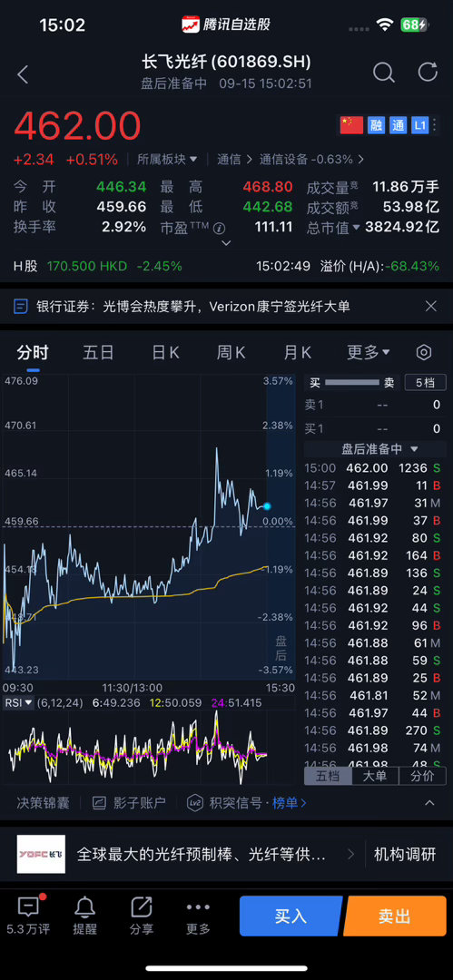Screen dimensions: 453x980
Task: Expand more quote details chevron
Action: click(227, 243)
